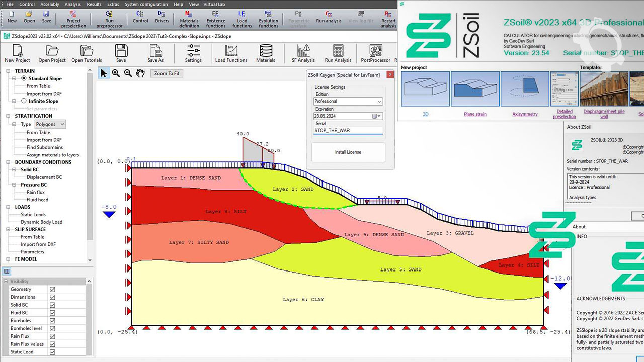Open the Materials database icon

click(266, 53)
